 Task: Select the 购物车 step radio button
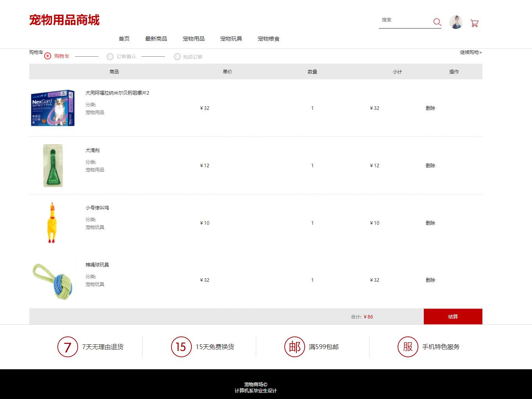click(x=47, y=56)
